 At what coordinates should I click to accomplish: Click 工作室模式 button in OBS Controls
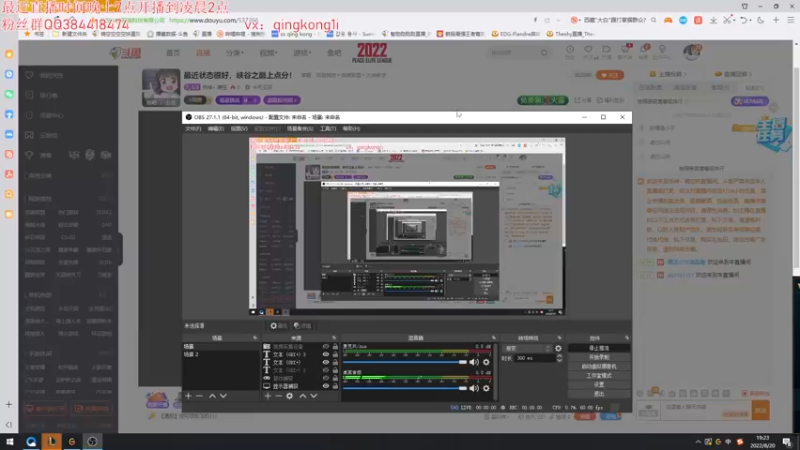point(599,376)
